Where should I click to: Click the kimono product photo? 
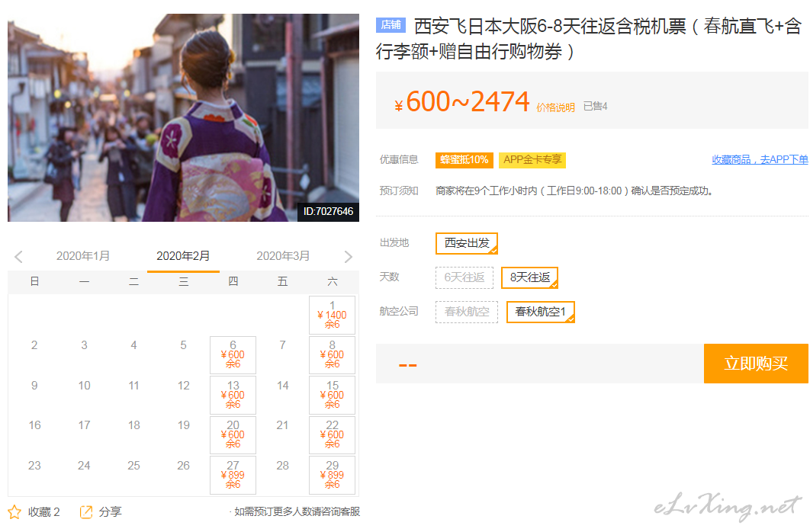[183, 117]
